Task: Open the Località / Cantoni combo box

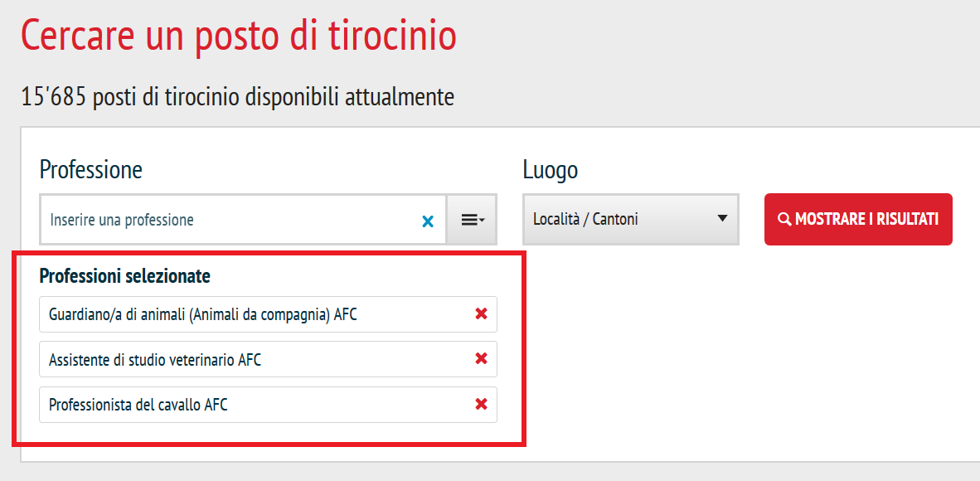Action: [631, 220]
